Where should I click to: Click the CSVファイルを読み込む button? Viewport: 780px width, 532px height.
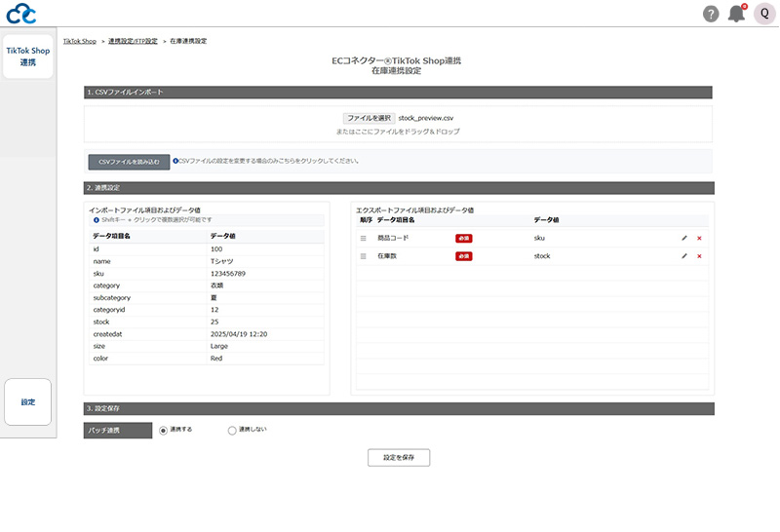click(129, 162)
